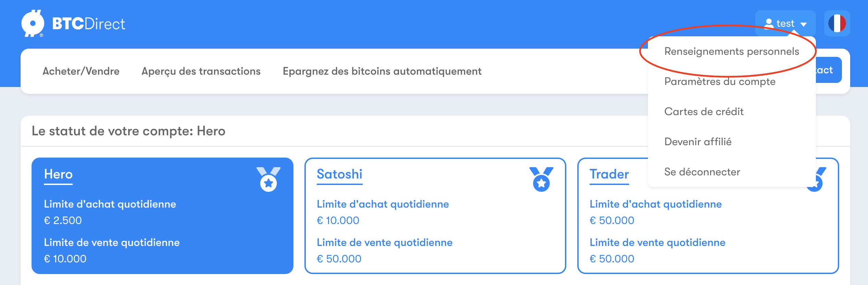868x285 pixels.
Task: Click the Satoshi status title link
Action: (x=339, y=174)
